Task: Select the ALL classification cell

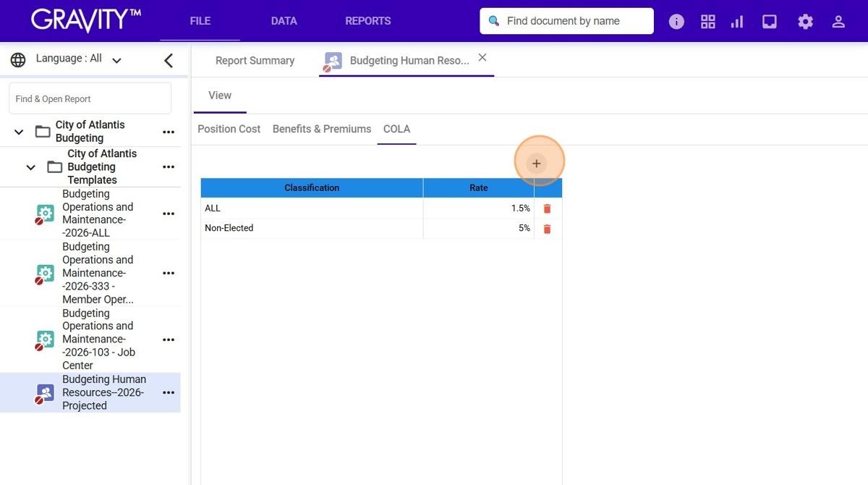Action: (x=312, y=208)
